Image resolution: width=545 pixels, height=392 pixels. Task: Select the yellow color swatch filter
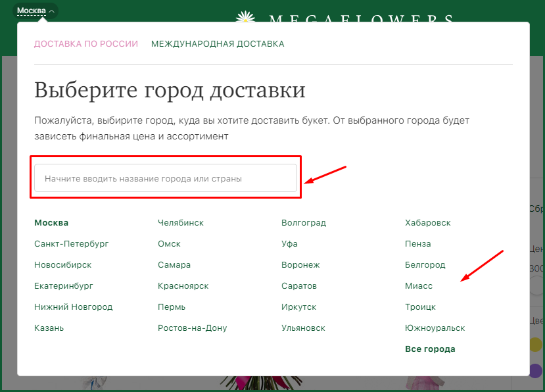pyautogui.click(x=536, y=345)
